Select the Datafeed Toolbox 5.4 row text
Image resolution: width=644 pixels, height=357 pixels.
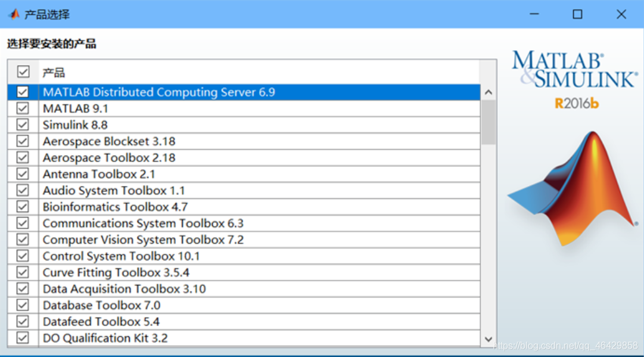[101, 322]
